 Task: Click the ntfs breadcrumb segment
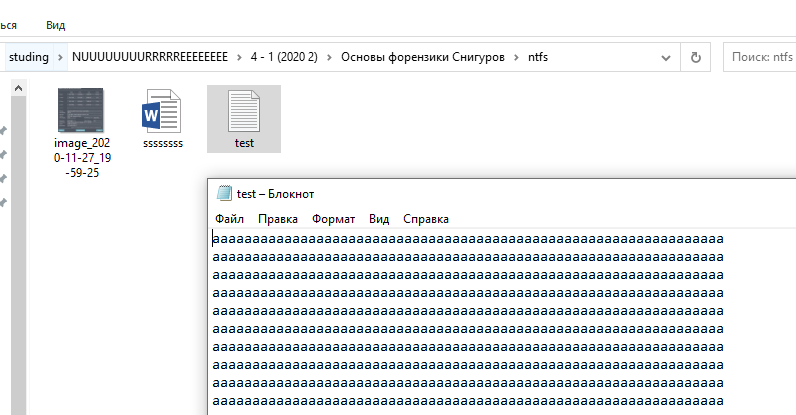pos(538,57)
